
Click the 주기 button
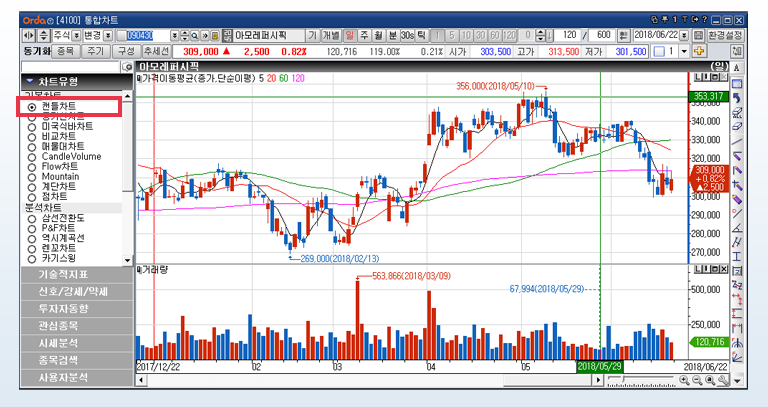coord(96,51)
